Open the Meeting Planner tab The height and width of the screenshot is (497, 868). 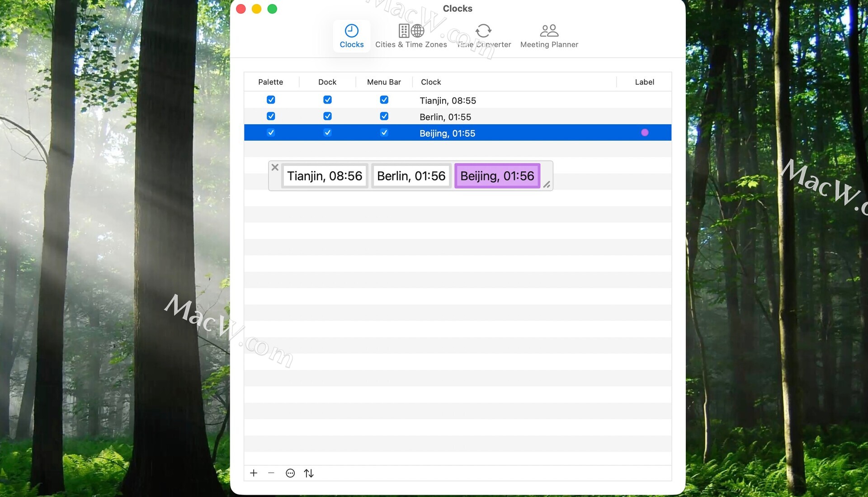tap(549, 36)
